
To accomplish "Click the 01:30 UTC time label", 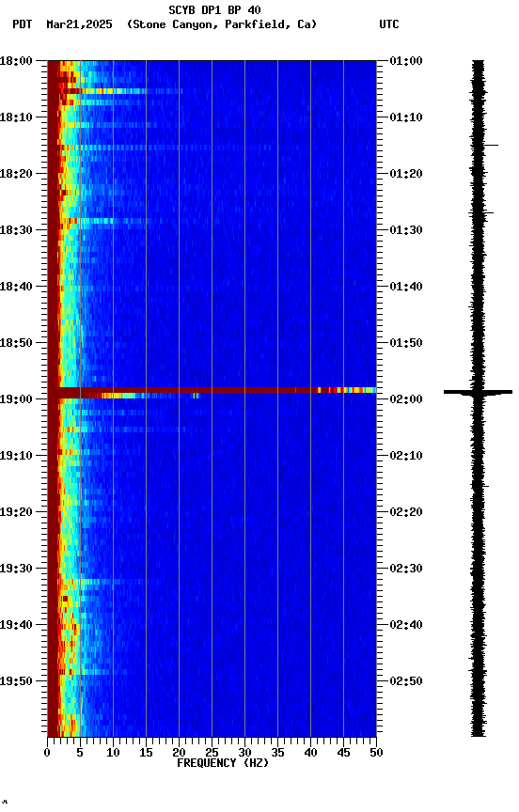I will [x=406, y=230].
